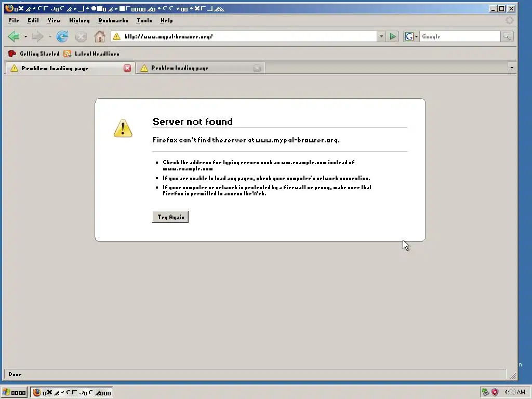Close the first tab with red X
Viewport: 532px width, 399px height.
pos(127,68)
